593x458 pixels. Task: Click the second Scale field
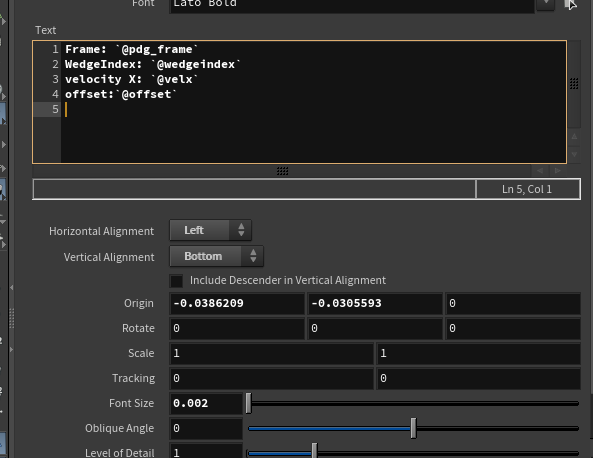(478, 353)
